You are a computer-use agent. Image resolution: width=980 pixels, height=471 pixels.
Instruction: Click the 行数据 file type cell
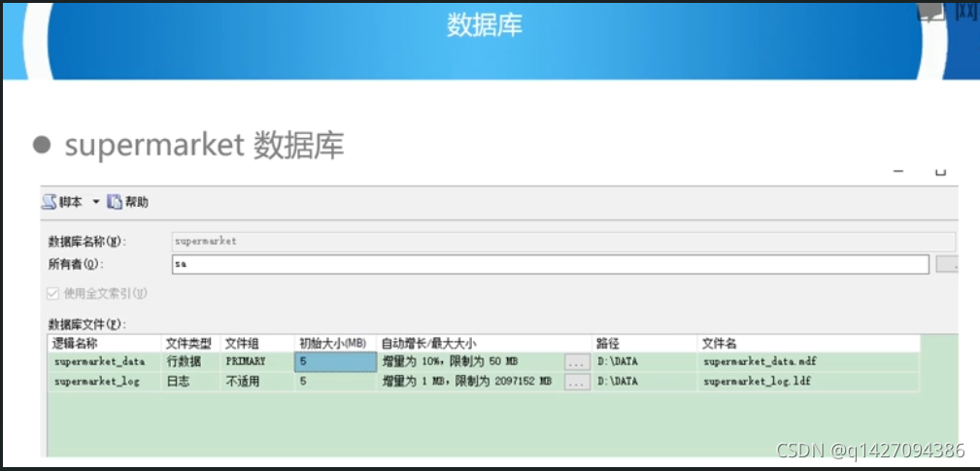[x=190, y=361]
